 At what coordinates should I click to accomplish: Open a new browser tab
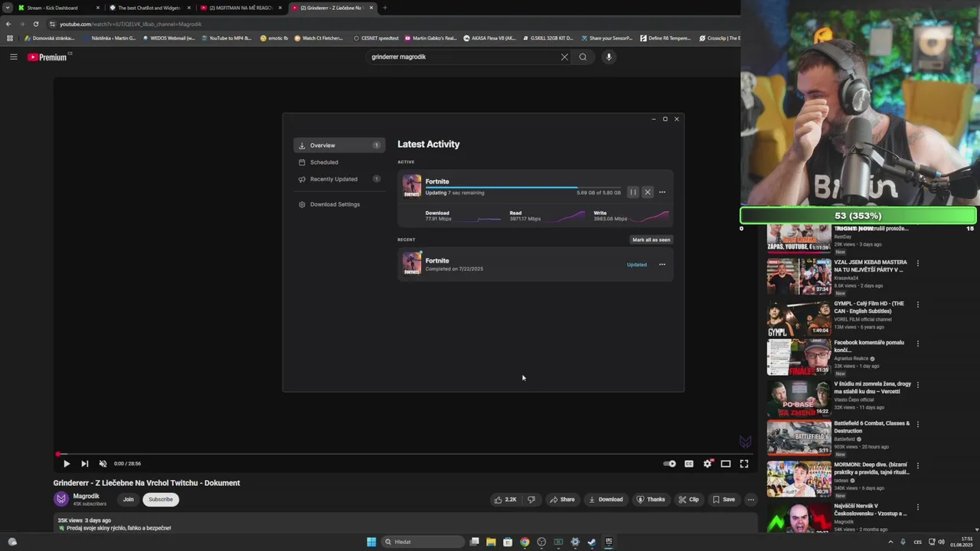point(384,8)
